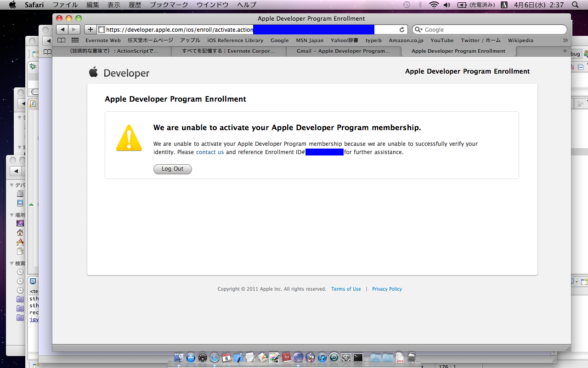Open the Wikipedia bookmark

(x=520, y=40)
